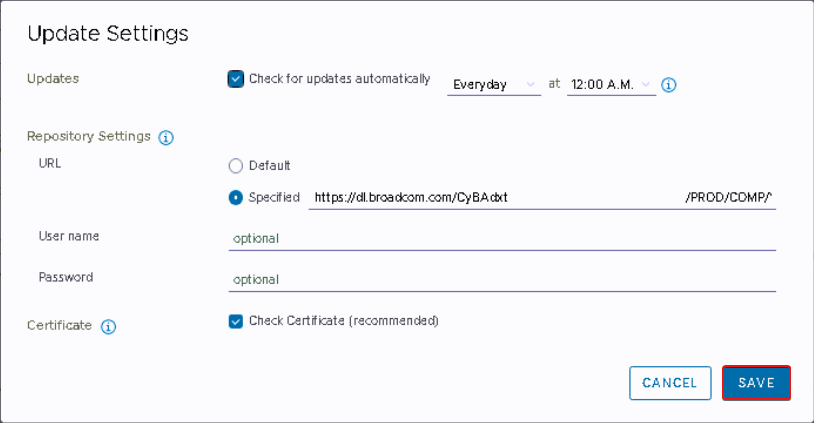This screenshot has height=423, width=814.
Task: Toggle the 'Check Certificate (recommended)' checkbox
Action: tap(236, 321)
